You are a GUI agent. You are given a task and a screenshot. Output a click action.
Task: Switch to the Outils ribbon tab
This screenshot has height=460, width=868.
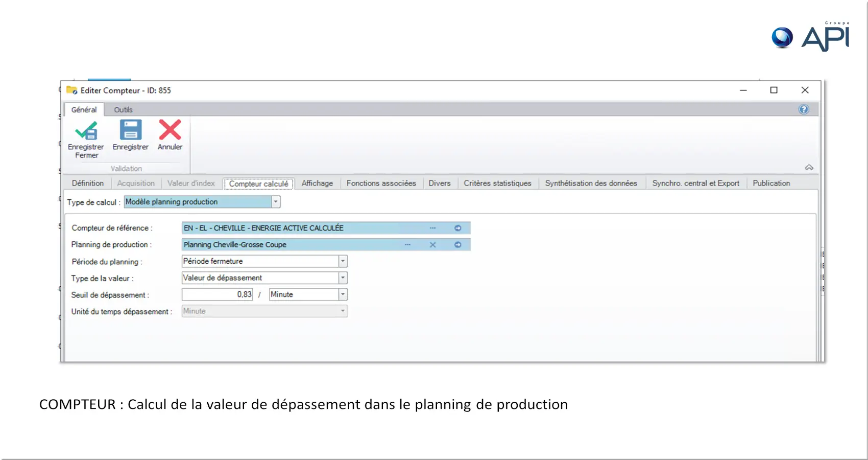point(123,110)
